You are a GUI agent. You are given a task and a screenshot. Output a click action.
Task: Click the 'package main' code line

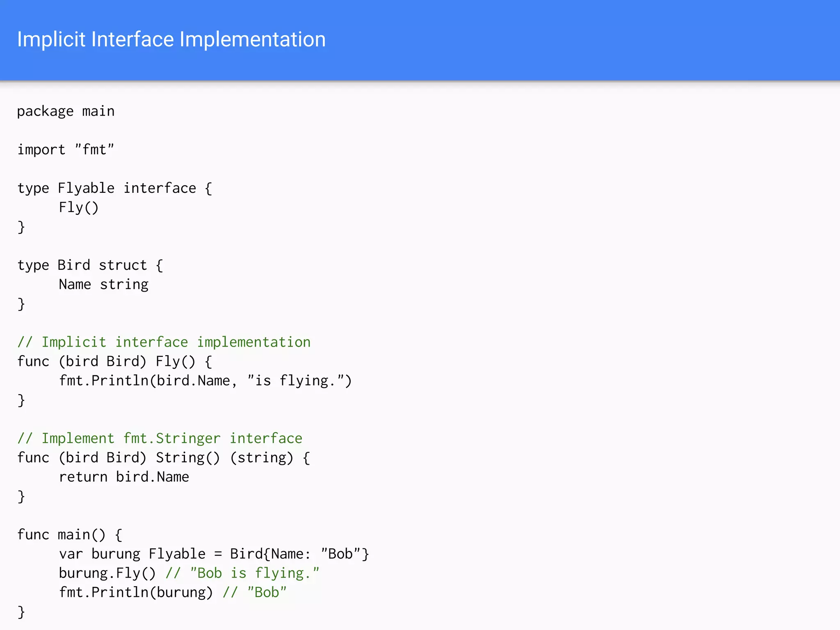[66, 112]
